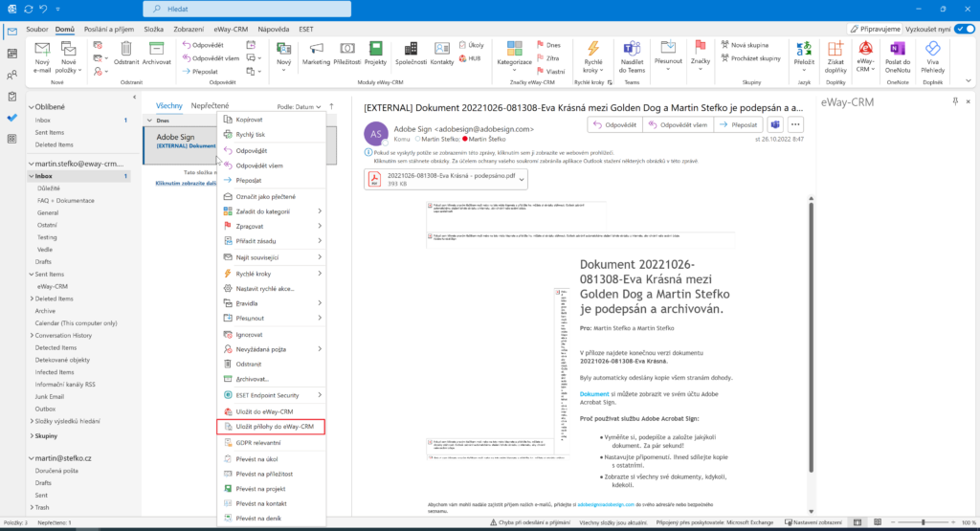The image size is (980, 531).
Task: Click the Nový e-mail icon
Action: [42, 50]
